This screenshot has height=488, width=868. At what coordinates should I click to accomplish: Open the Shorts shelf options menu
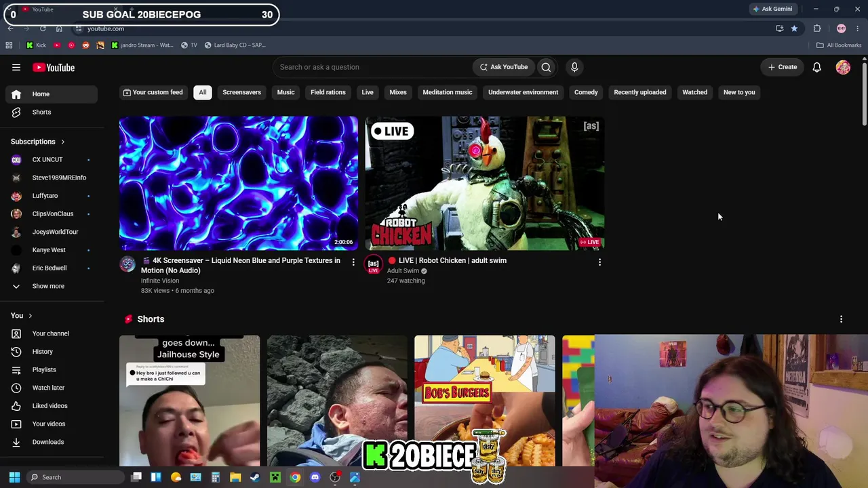tap(841, 319)
